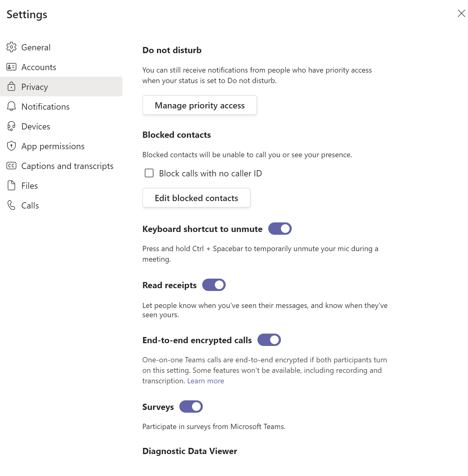Close the Settings dialog

[461, 13]
